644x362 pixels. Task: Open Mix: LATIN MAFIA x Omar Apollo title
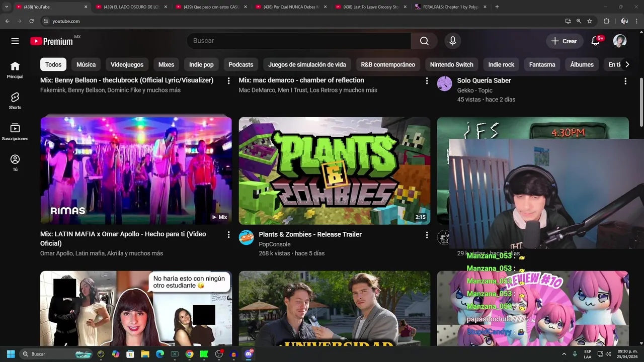click(x=123, y=239)
